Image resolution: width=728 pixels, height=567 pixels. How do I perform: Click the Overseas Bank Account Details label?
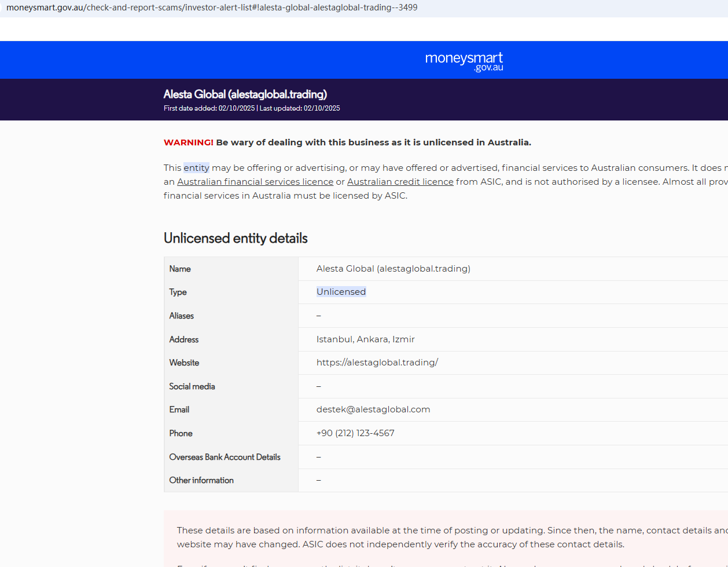click(225, 457)
